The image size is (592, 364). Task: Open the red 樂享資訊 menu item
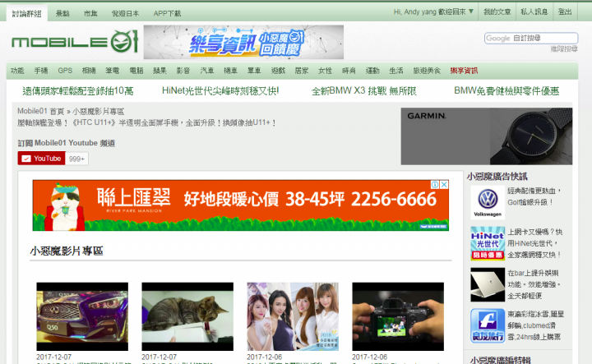(464, 71)
